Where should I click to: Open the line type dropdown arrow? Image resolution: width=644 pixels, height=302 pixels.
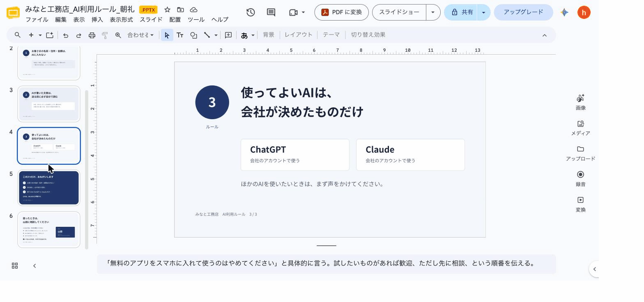(216, 35)
